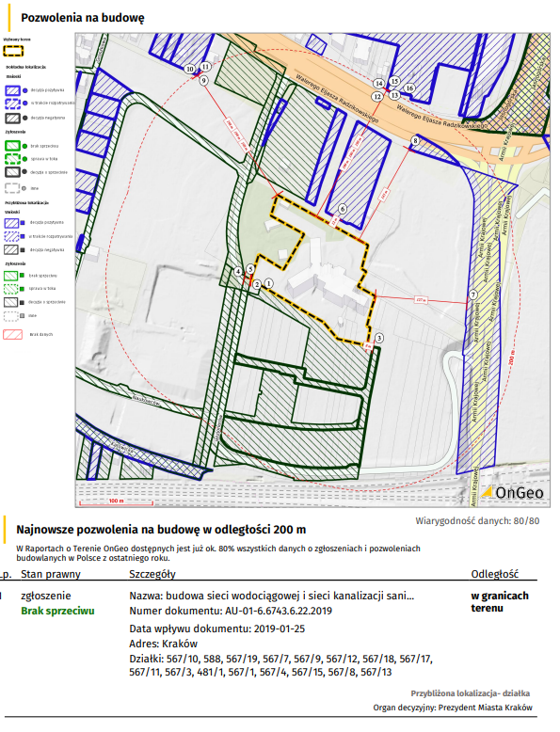Click map marker number 16

pos(409,88)
